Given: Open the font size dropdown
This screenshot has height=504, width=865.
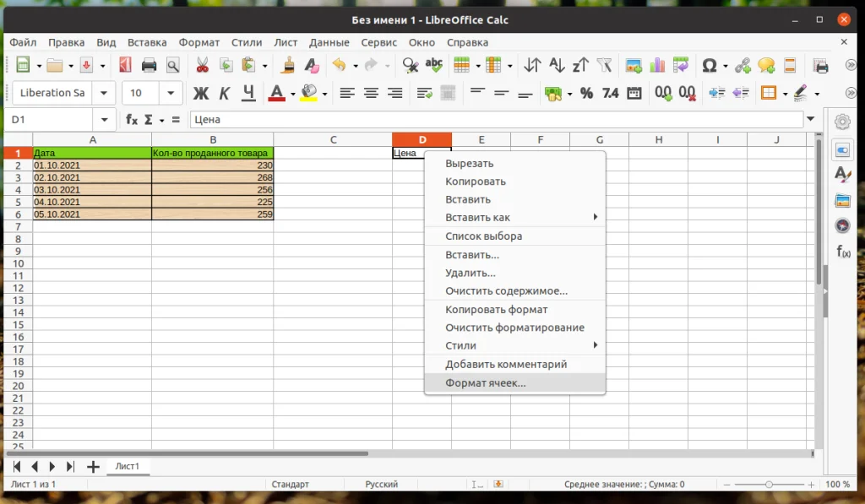Looking at the screenshot, I should point(170,93).
